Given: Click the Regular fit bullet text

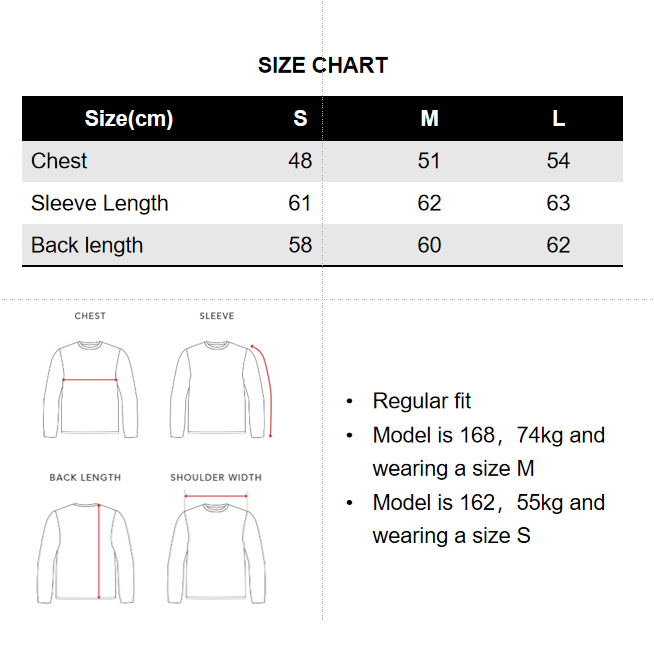Looking at the screenshot, I should pyautogui.click(x=421, y=401).
